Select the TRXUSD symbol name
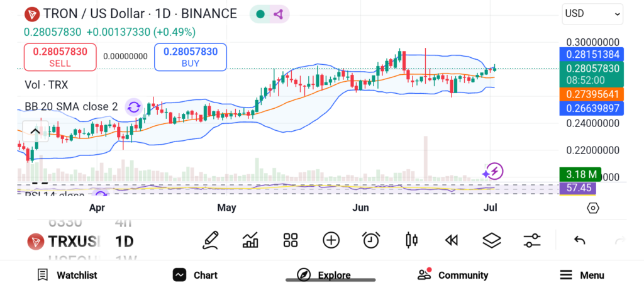The width and height of the screenshot is (644, 290). [74, 242]
